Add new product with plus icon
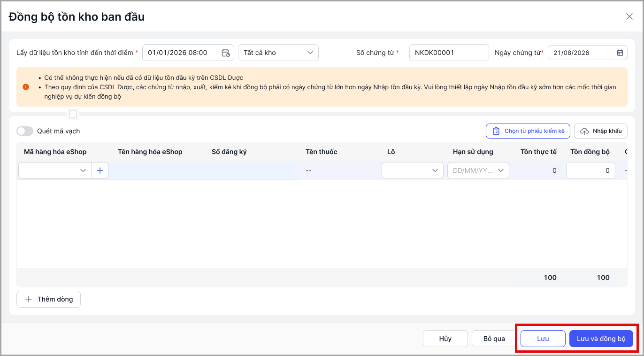Image resolution: width=644 pixels, height=356 pixels. click(100, 170)
